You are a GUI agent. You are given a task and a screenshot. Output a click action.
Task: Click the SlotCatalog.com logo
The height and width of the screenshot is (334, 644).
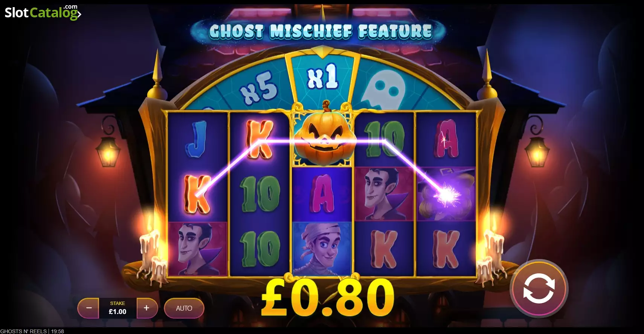coord(43,12)
